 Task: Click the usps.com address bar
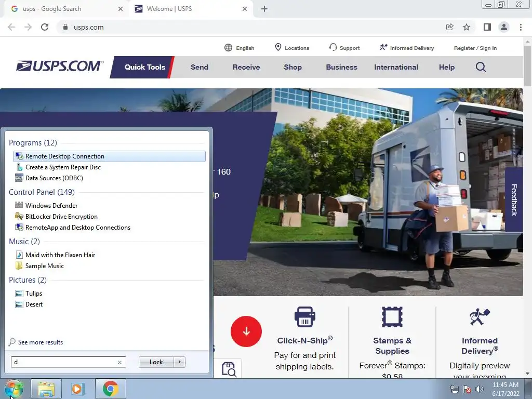pyautogui.click(x=251, y=27)
